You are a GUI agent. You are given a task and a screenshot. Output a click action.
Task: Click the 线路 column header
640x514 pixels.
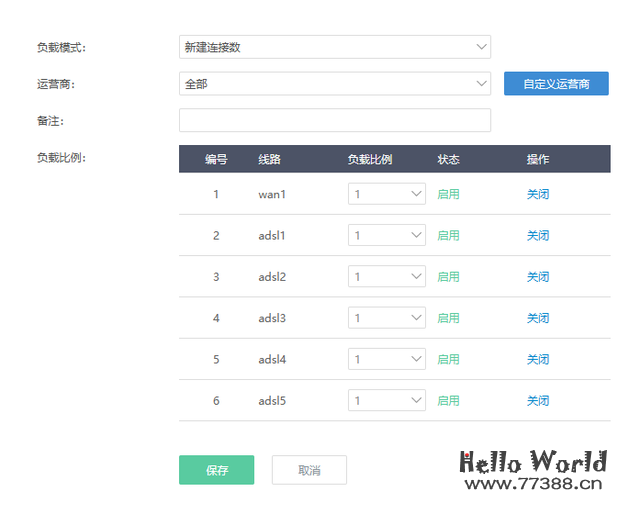click(x=270, y=159)
